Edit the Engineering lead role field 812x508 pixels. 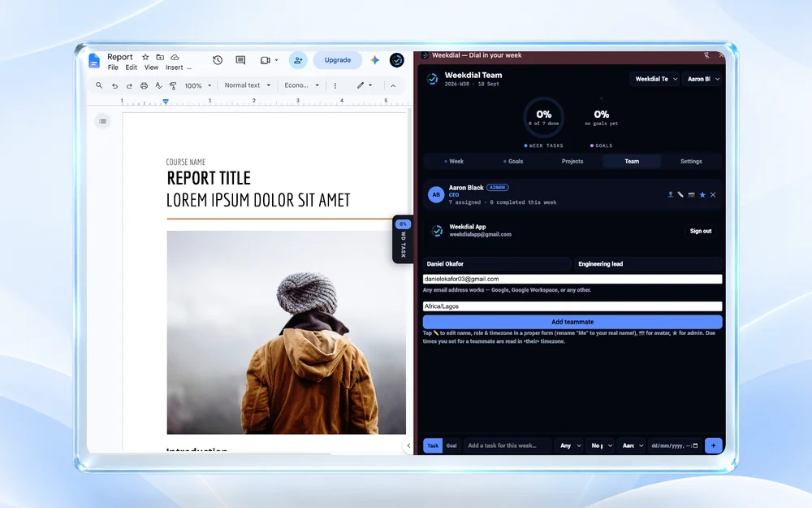(x=648, y=264)
